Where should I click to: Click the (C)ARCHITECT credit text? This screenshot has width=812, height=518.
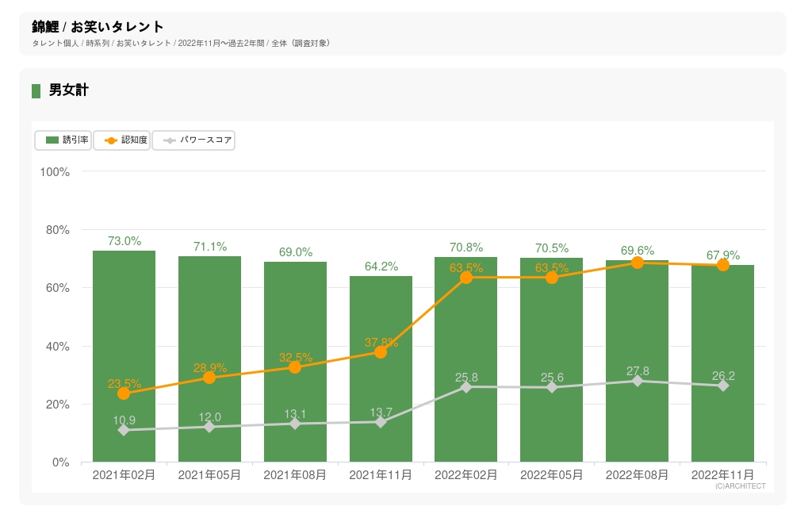[x=740, y=486]
